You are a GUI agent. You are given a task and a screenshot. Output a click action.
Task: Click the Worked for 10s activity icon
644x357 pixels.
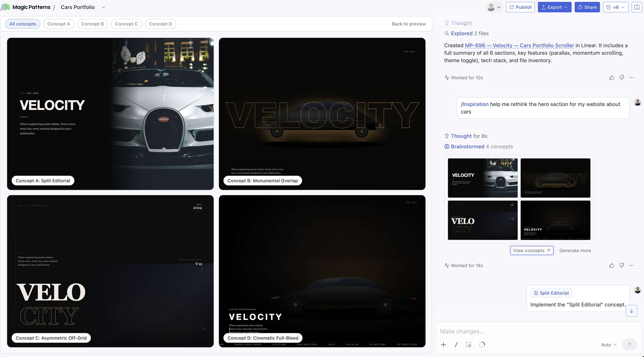coord(447,78)
